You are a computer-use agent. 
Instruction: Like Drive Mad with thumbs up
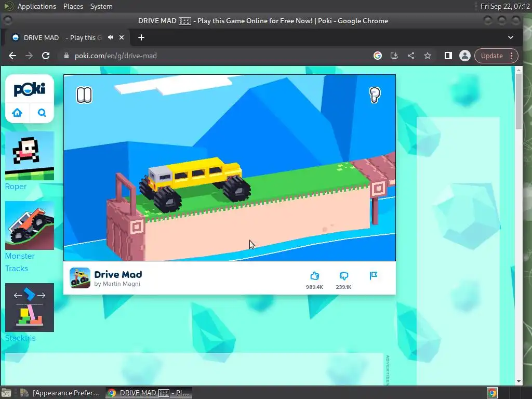click(314, 276)
